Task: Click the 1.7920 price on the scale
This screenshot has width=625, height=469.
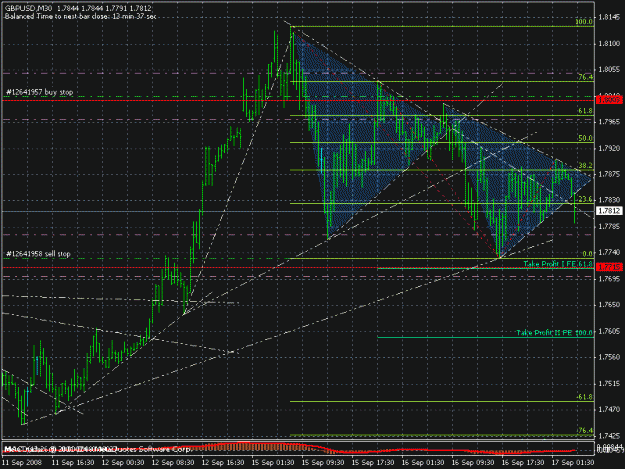Action: tap(609, 148)
